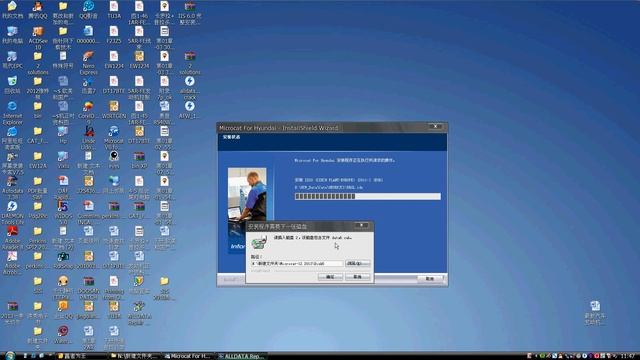Click the installation progress bar
The height and width of the screenshot is (360, 640).
point(368,196)
